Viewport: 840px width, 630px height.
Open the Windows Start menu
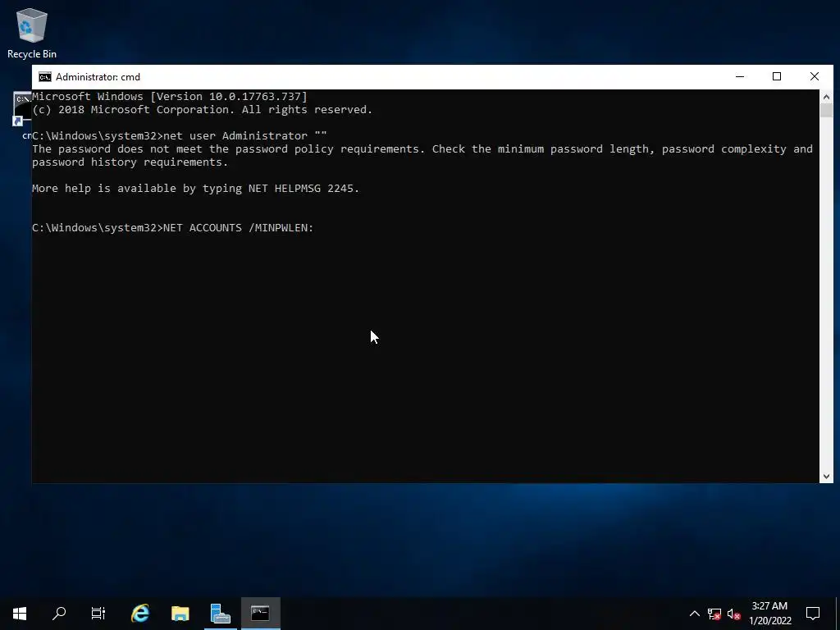click(x=20, y=614)
